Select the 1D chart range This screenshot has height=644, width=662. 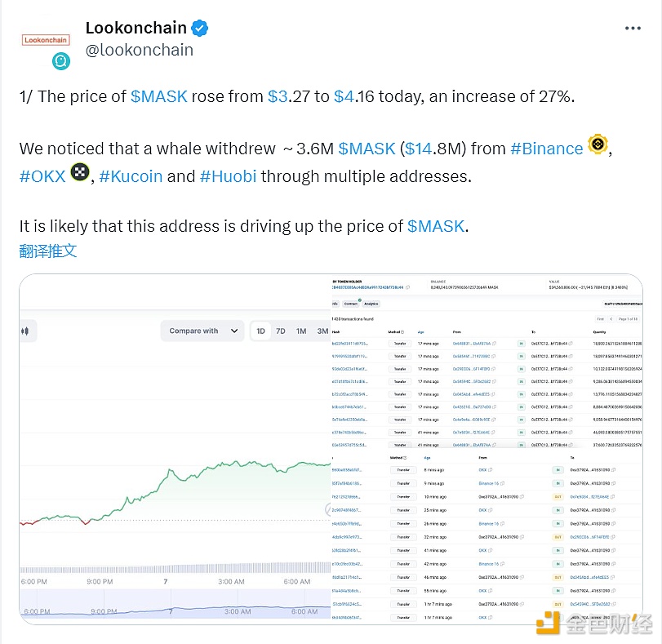tap(261, 331)
